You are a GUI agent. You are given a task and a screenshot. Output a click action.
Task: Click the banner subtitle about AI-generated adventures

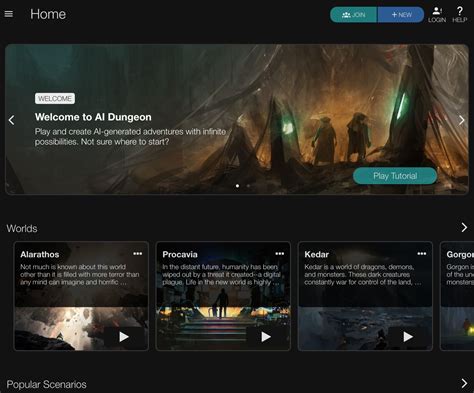pos(130,137)
